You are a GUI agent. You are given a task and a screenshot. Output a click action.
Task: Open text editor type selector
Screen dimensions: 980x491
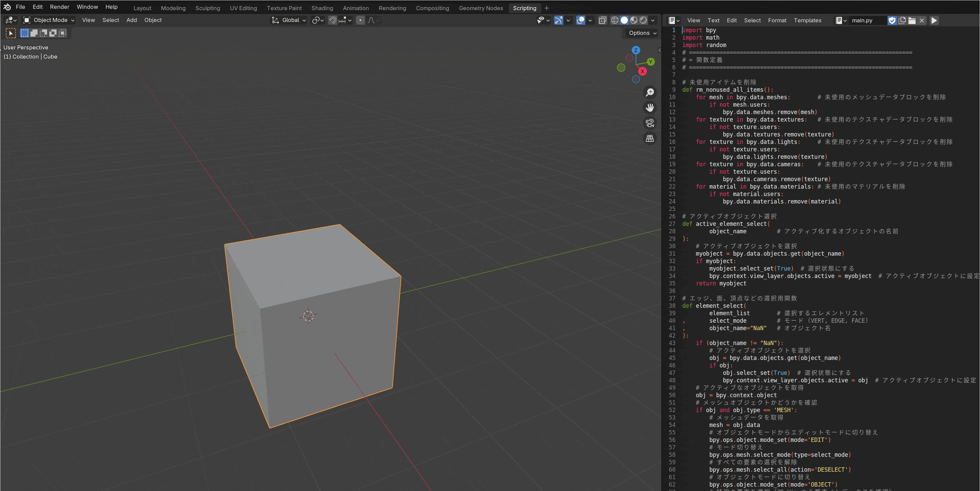coord(674,21)
